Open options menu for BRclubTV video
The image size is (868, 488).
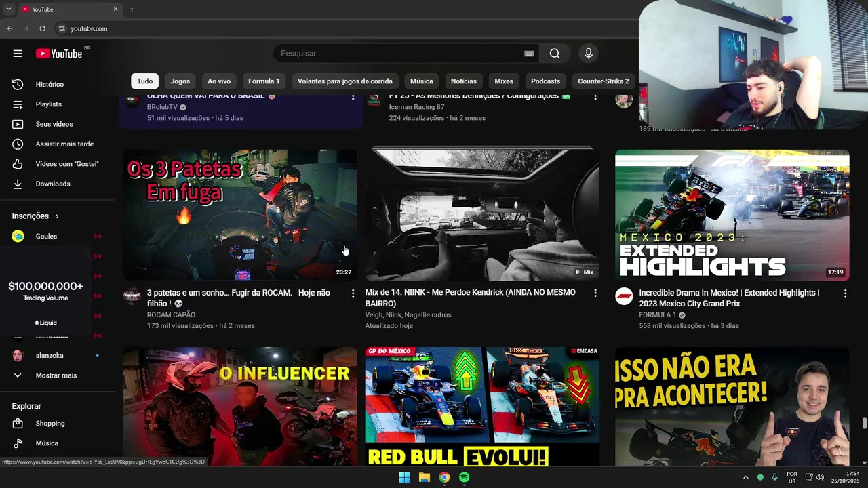tap(353, 98)
